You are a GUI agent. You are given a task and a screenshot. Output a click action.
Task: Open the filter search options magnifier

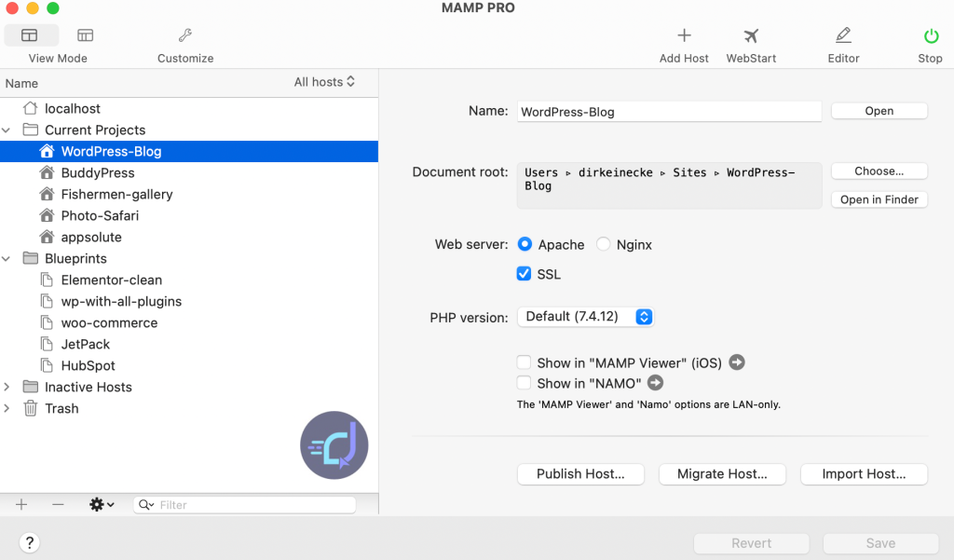[146, 505]
